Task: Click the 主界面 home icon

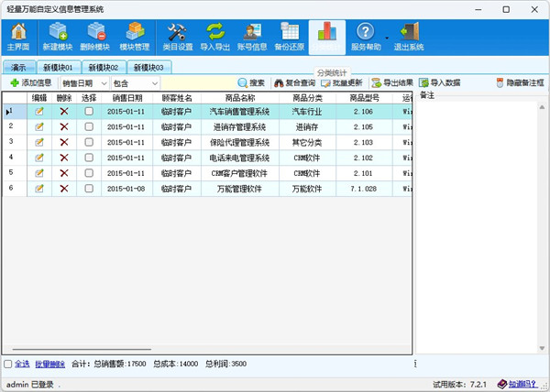Action: (x=18, y=37)
